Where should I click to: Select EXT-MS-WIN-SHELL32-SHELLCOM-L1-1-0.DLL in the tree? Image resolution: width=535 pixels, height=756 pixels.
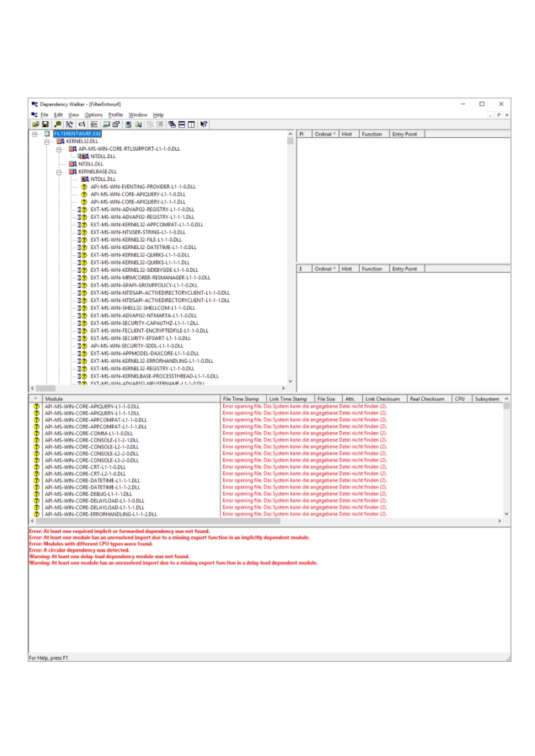click(143, 308)
